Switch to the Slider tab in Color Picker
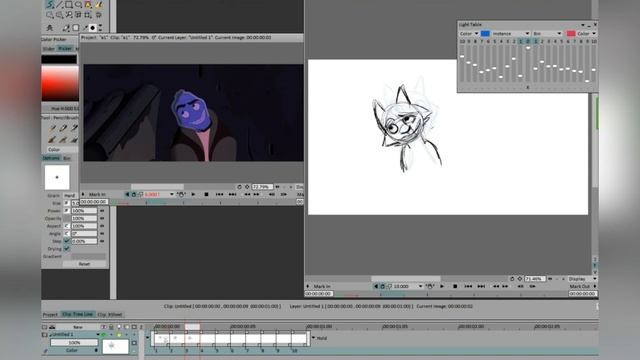The image size is (640, 360). click(x=49, y=49)
